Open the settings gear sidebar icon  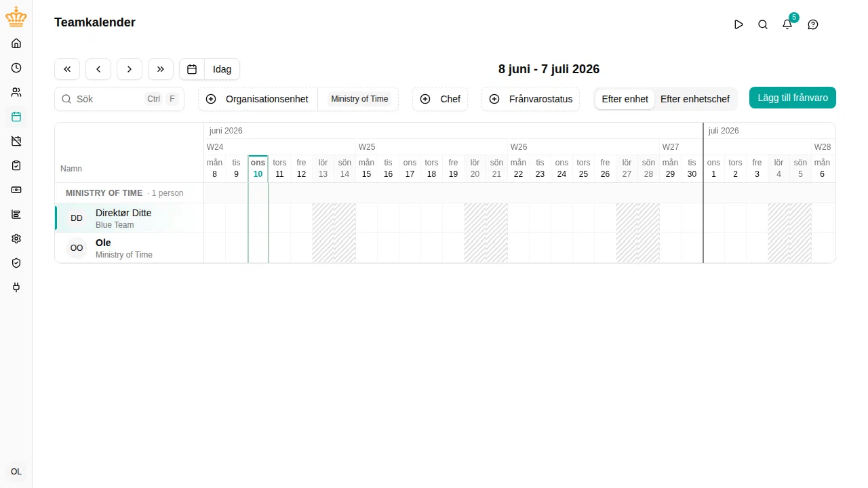click(x=16, y=239)
